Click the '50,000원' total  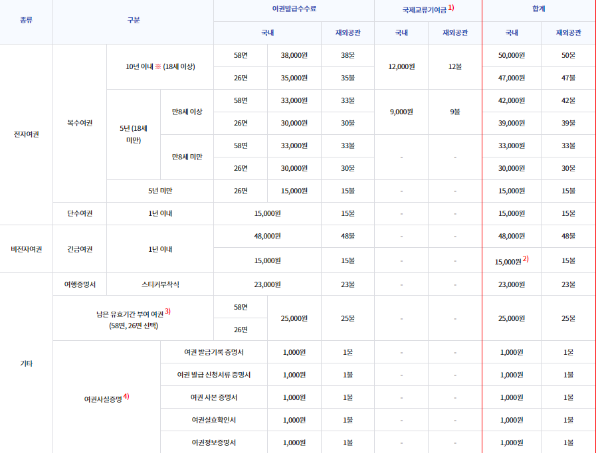(512, 55)
